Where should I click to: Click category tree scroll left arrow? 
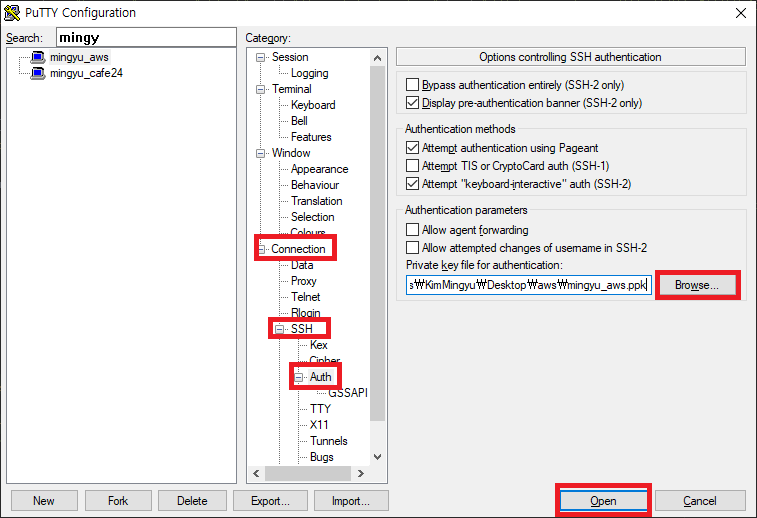coord(256,474)
